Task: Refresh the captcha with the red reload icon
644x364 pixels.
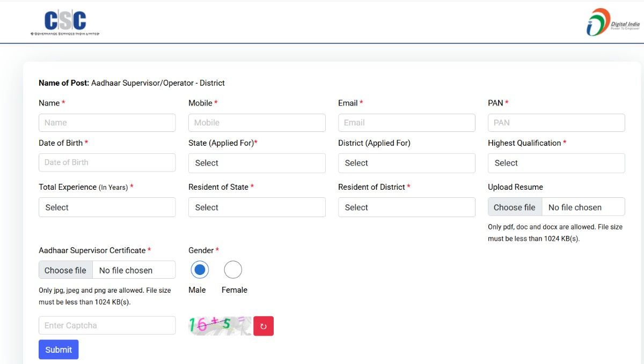Action: (x=264, y=326)
